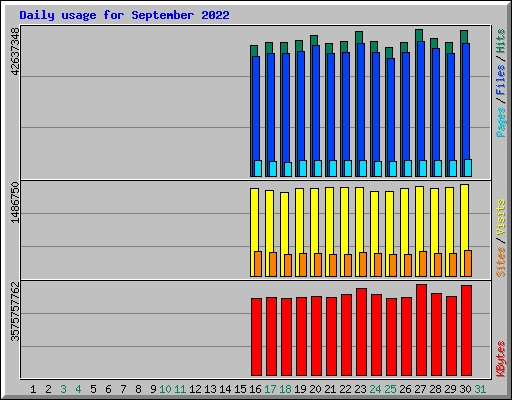
Task: Click day number 16 on the x-axis
Action: point(255,389)
